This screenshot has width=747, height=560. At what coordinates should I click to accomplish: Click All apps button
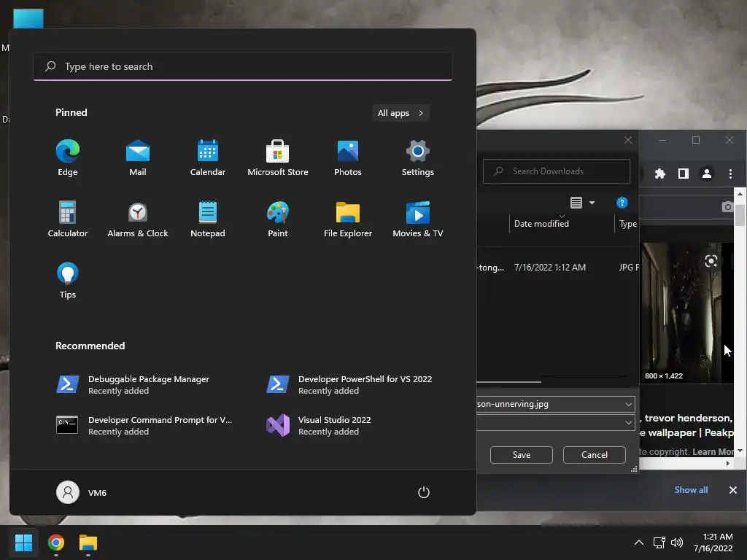[400, 113]
